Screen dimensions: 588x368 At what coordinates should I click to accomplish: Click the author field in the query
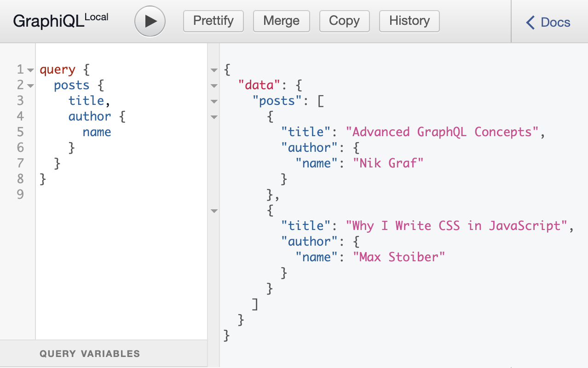[x=89, y=116]
